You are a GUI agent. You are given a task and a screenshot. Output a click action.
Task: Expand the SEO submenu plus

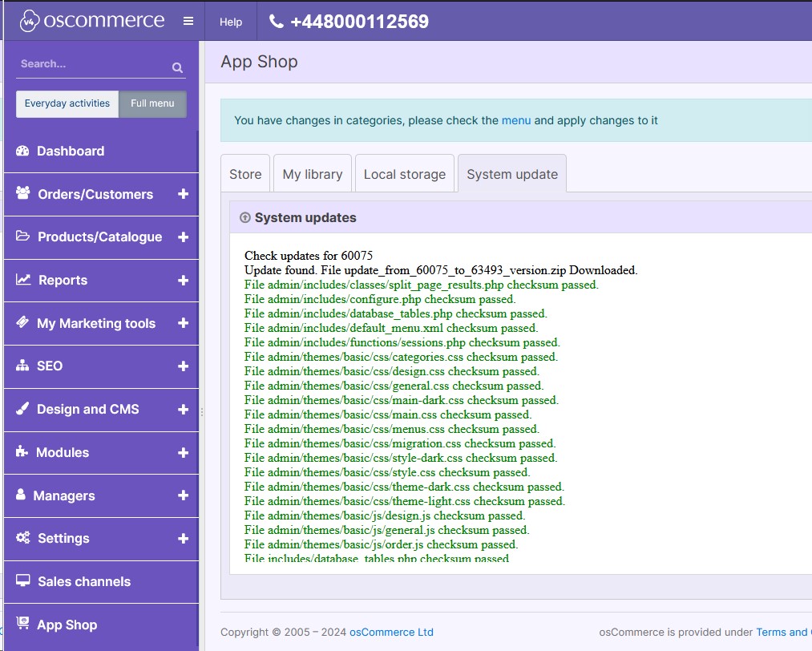(x=183, y=366)
